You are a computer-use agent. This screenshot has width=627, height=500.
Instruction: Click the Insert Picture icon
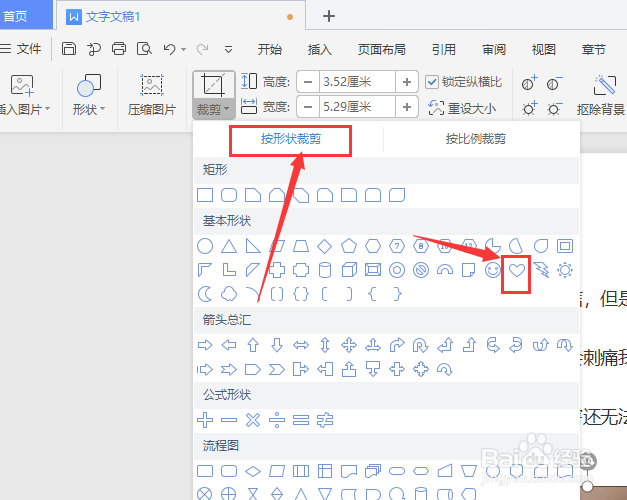point(22,86)
